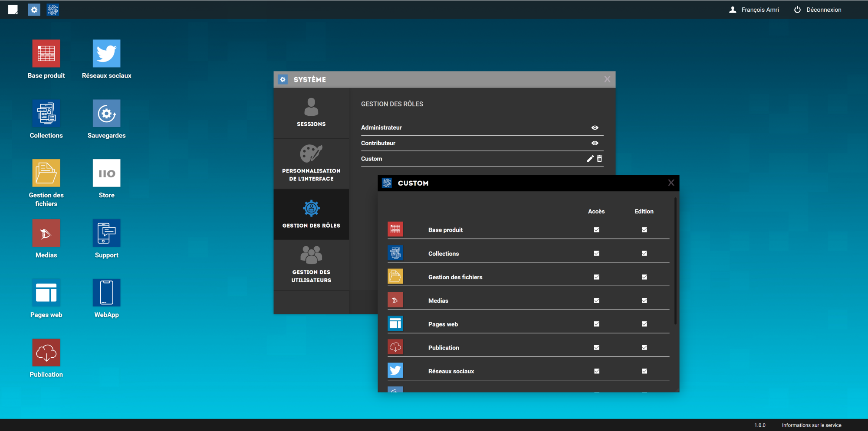Viewport: 868px width, 431px height.
Task: Open the Base produit desktop app
Action: (46, 54)
